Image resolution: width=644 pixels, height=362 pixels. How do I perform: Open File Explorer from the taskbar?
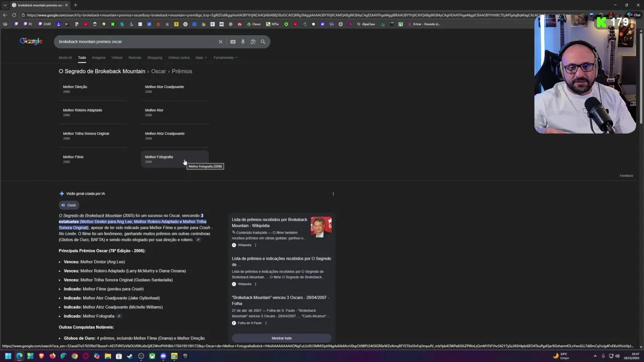coord(108,356)
